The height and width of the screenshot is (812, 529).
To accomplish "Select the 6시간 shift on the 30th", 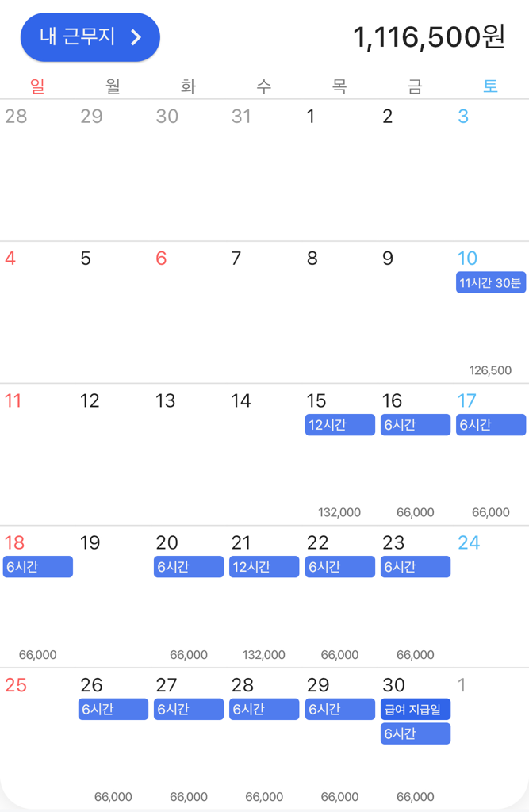I will point(415,733).
